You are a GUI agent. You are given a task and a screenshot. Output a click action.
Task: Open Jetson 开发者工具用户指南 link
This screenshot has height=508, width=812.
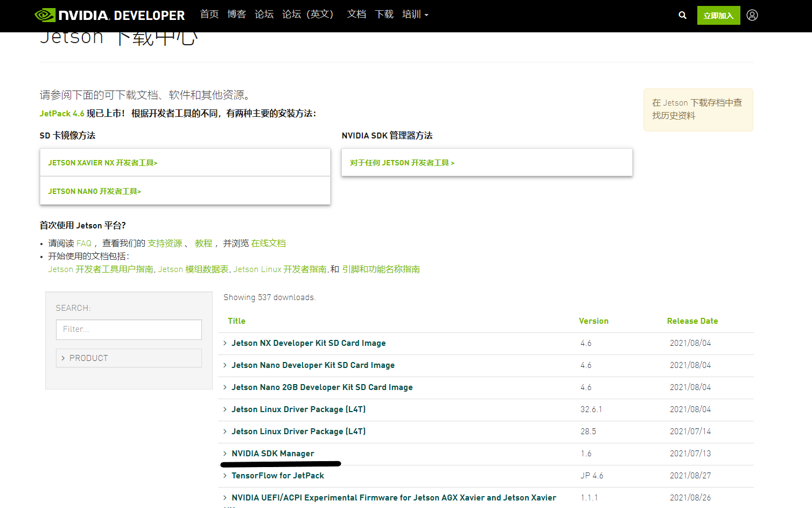pos(101,269)
